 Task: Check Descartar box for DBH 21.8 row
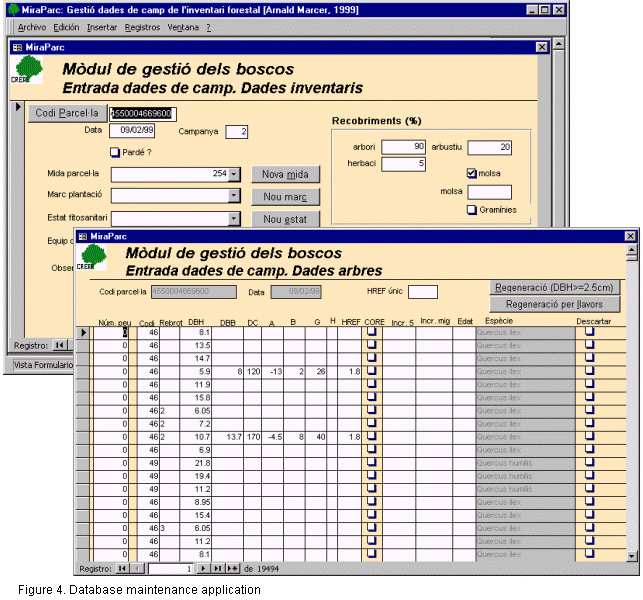(590, 462)
